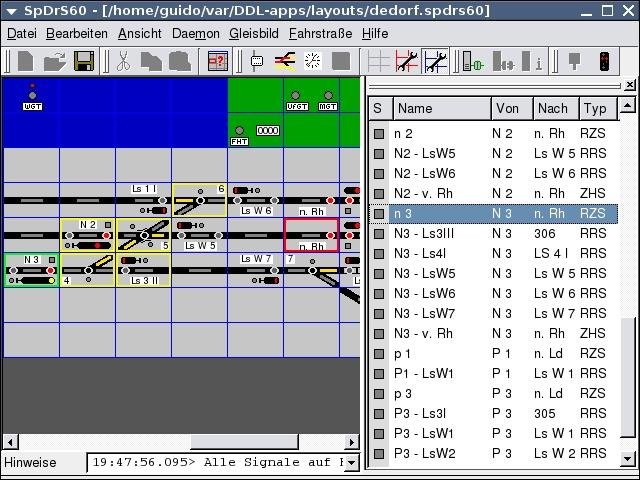Click the S column header
The width and height of the screenshot is (640, 480).
coord(380,109)
